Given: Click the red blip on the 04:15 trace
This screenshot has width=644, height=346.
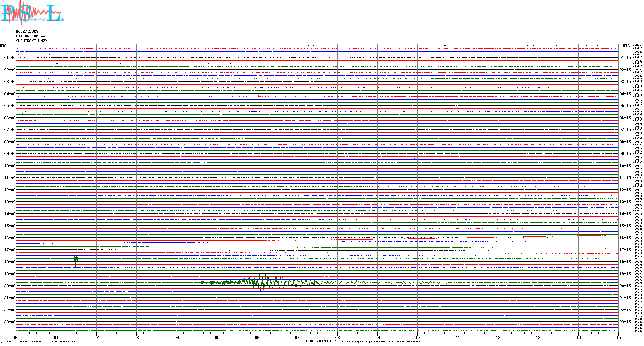Looking at the screenshot, I should coord(260,96).
